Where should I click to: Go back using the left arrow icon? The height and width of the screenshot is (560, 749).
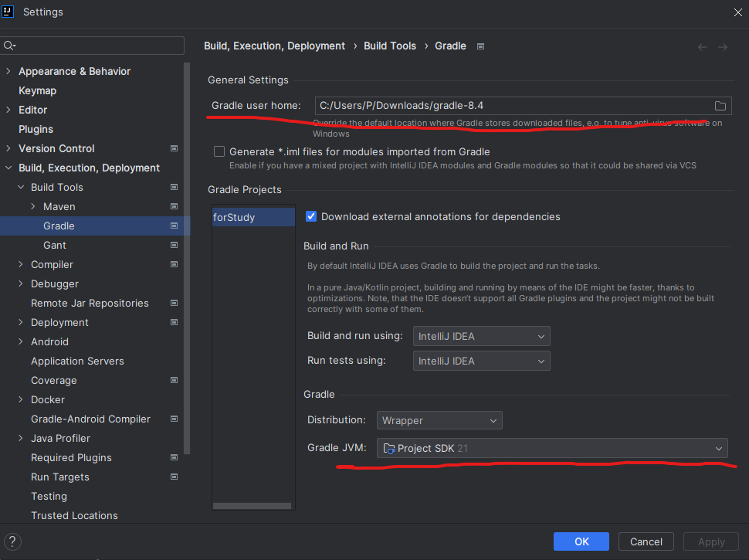[x=702, y=47]
